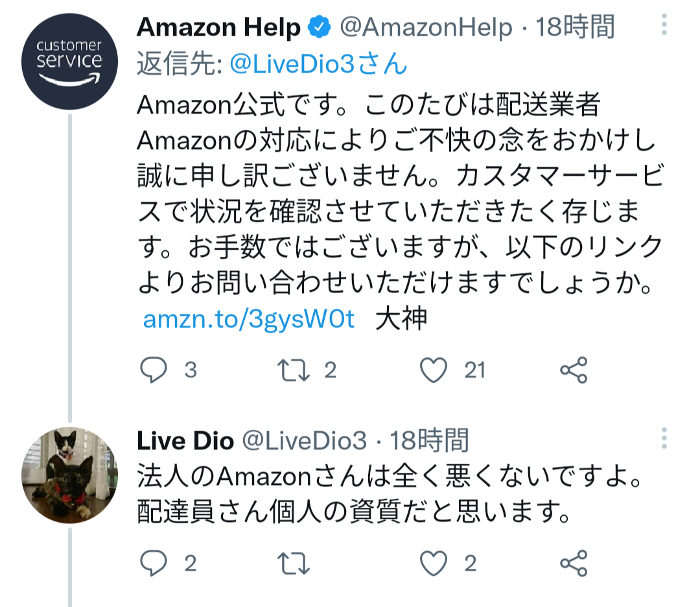700x607 pixels.
Task: Like Live Dio's tweet
Action: [x=434, y=563]
